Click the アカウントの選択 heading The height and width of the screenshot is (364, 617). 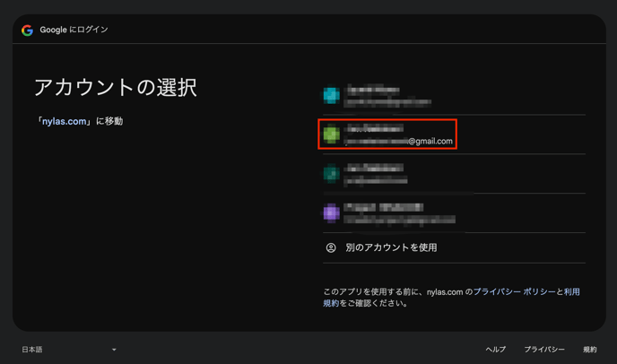point(116,87)
